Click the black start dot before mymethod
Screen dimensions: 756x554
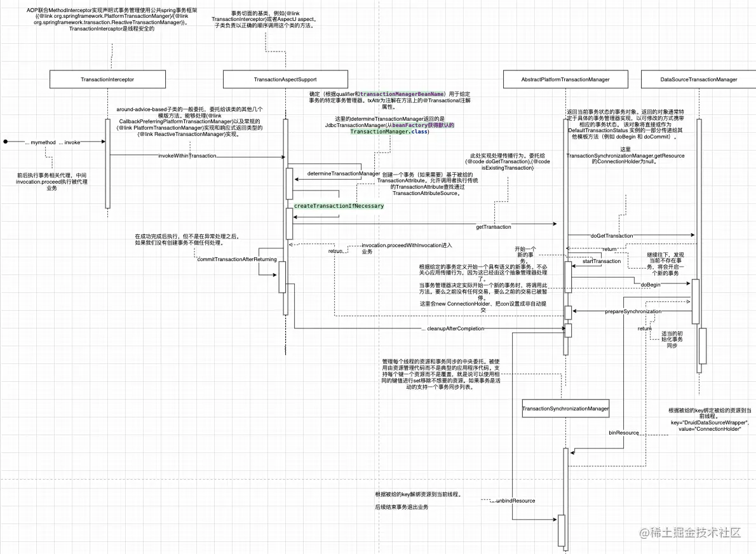click(5, 142)
